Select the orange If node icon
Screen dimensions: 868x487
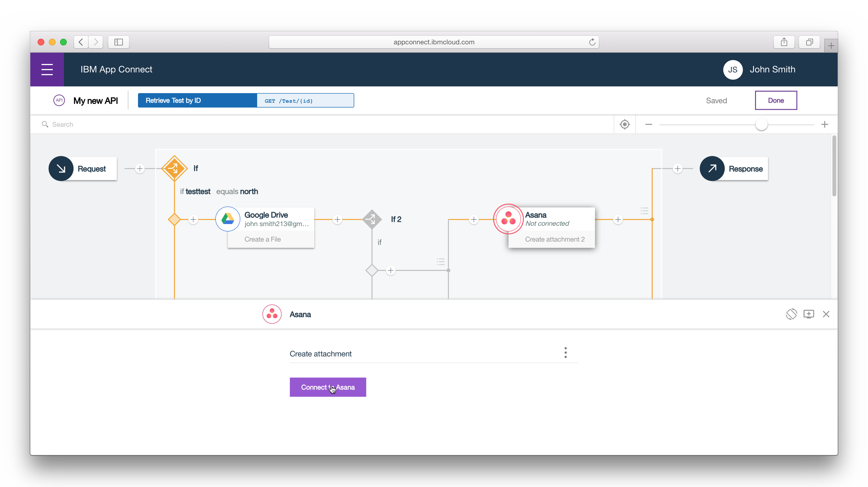(174, 168)
